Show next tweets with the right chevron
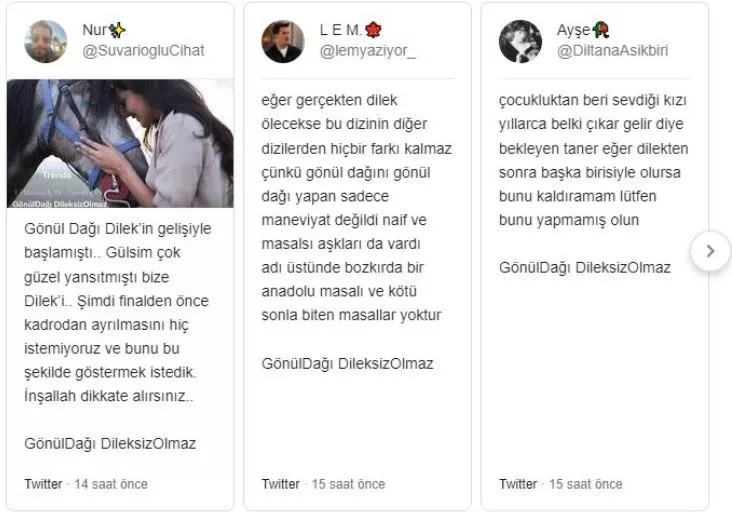This screenshot has height=514, width=732. [x=710, y=251]
